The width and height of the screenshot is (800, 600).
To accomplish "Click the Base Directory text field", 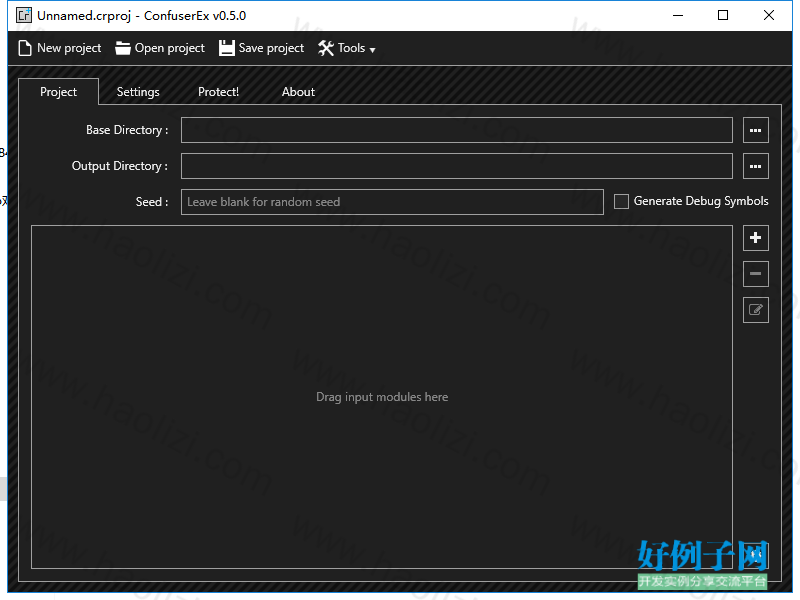I will click(x=457, y=130).
